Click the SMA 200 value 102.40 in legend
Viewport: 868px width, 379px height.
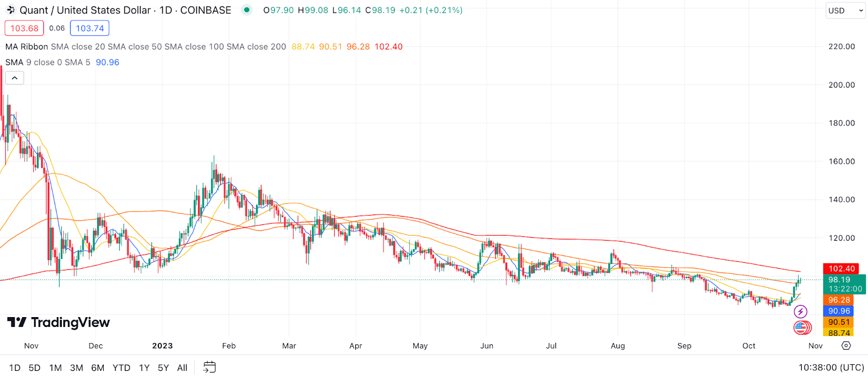click(388, 47)
